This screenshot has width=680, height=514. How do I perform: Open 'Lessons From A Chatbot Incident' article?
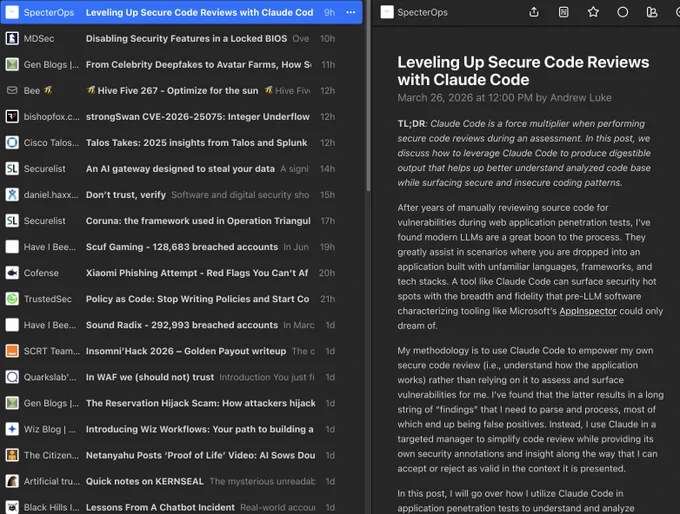(160, 507)
